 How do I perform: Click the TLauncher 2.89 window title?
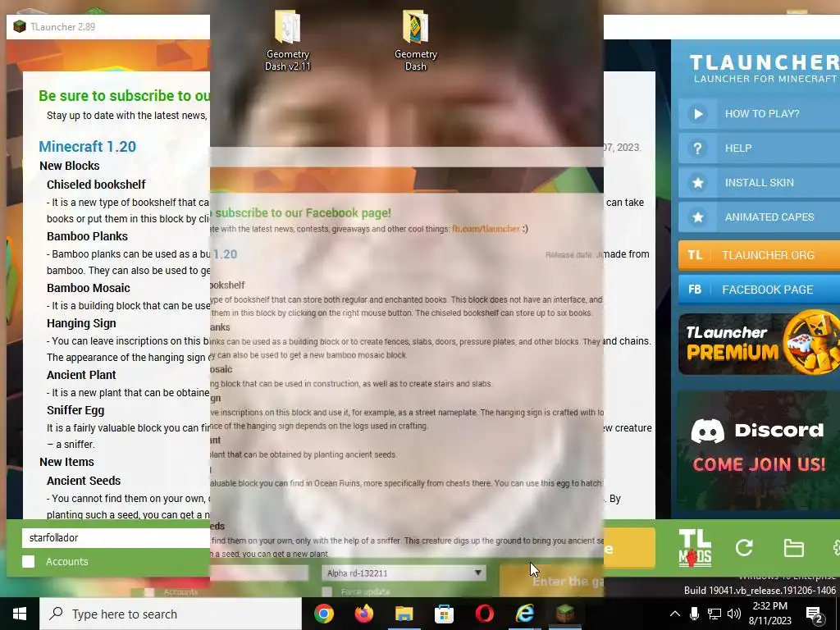62,27
